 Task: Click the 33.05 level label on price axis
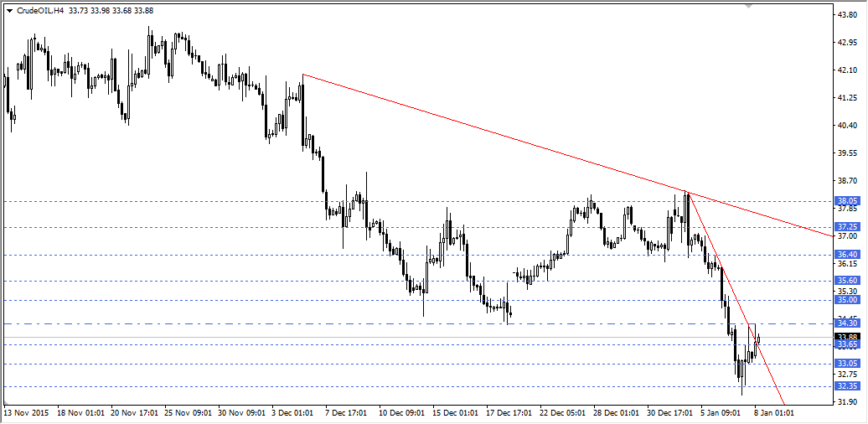click(x=847, y=364)
